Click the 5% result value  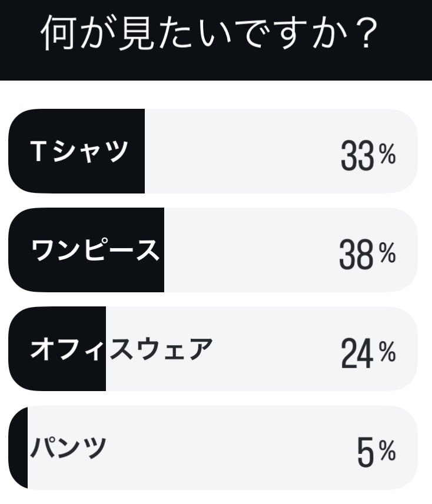pos(376,452)
